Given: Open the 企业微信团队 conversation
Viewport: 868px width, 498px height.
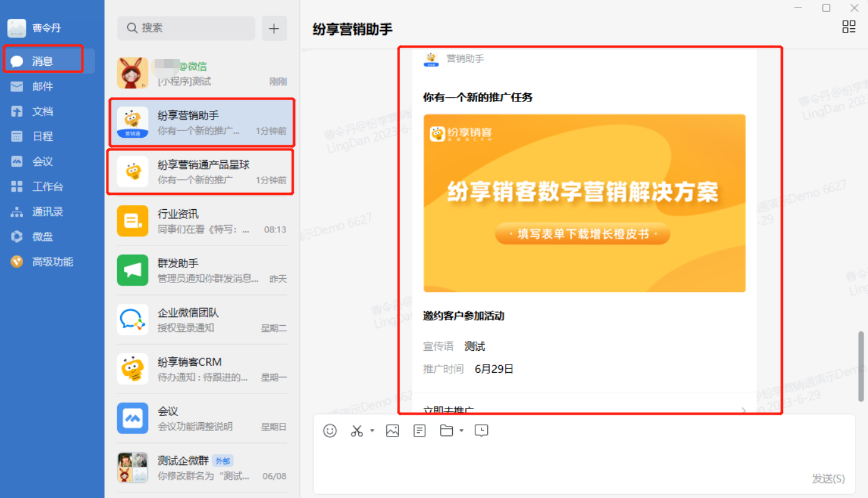Looking at the screenshot, I should click(x=202, y=319).
